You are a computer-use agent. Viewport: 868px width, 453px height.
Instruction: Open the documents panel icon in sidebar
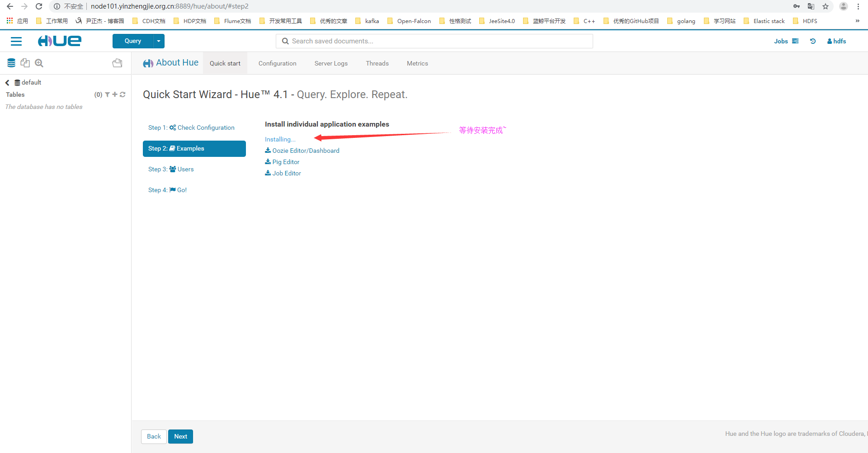point(25,63)
